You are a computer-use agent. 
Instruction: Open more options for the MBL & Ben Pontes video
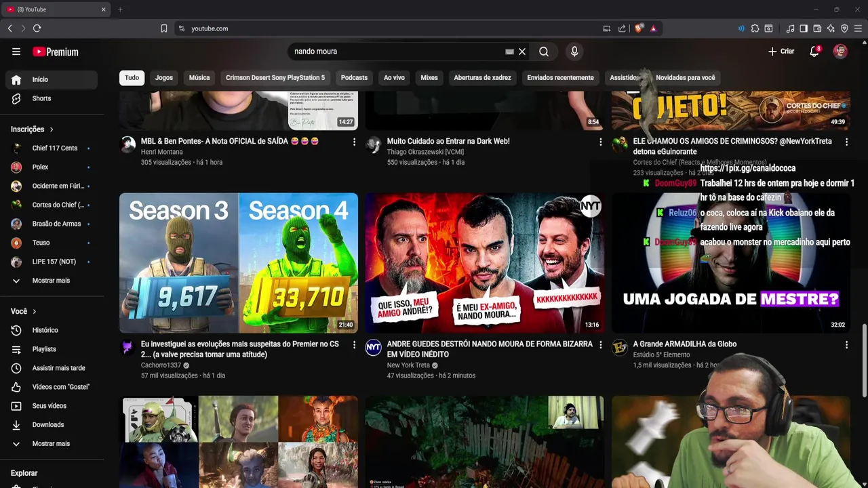(x=354, y=142)
